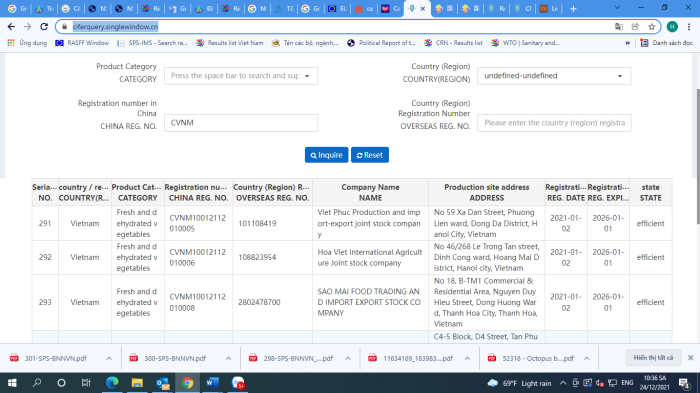700x393 pixels.
Task: Open the RASFF Window bookmark
Action: click(x=82, y=43)
